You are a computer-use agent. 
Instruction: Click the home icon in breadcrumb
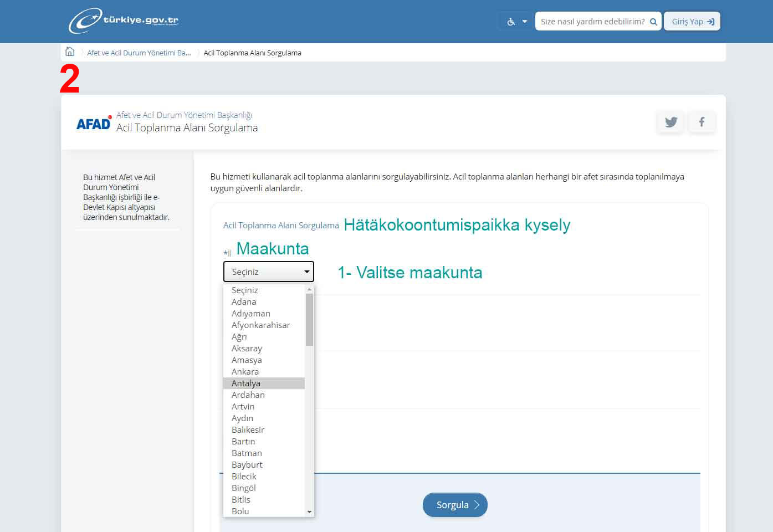70,52
